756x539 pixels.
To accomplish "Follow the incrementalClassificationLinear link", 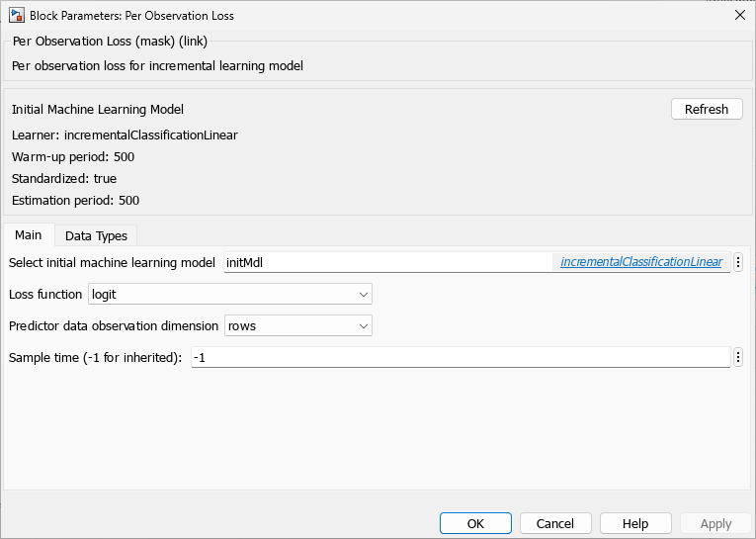I will 640,262.
